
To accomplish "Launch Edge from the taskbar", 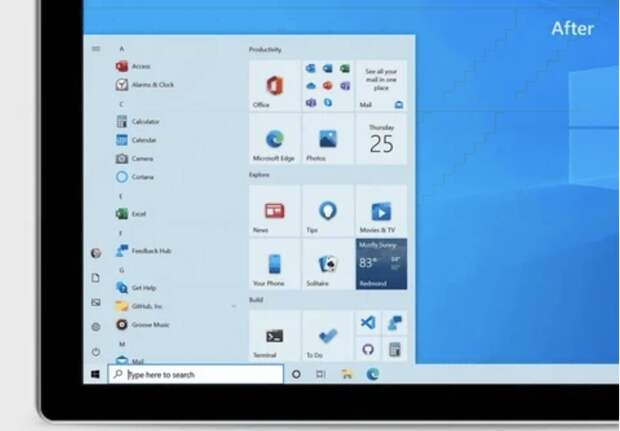I will 372,374.
